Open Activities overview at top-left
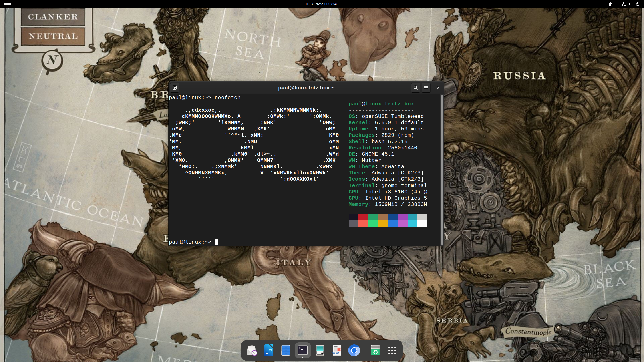The image size is (644, 362). (8, 4)
